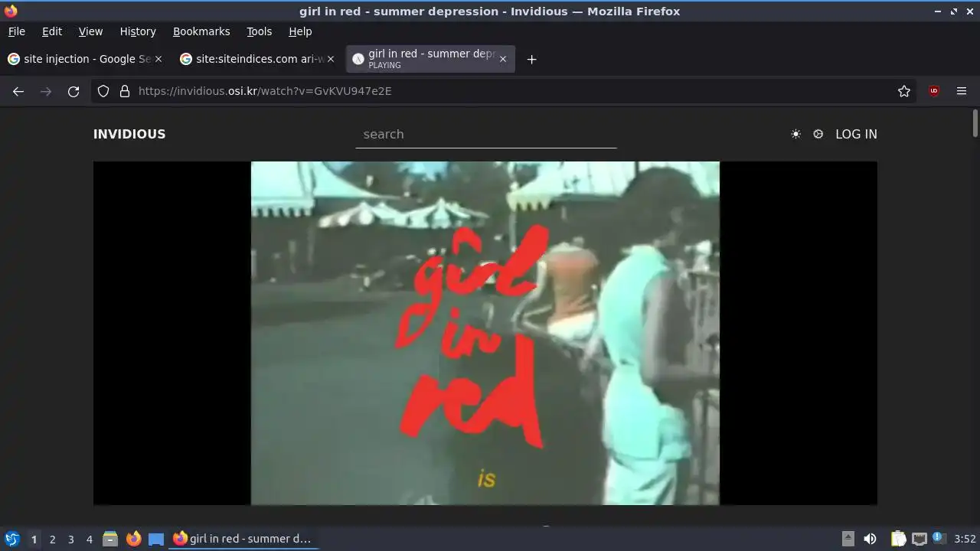
Task: Open the network connection tray icon
Action: [919, 539]
